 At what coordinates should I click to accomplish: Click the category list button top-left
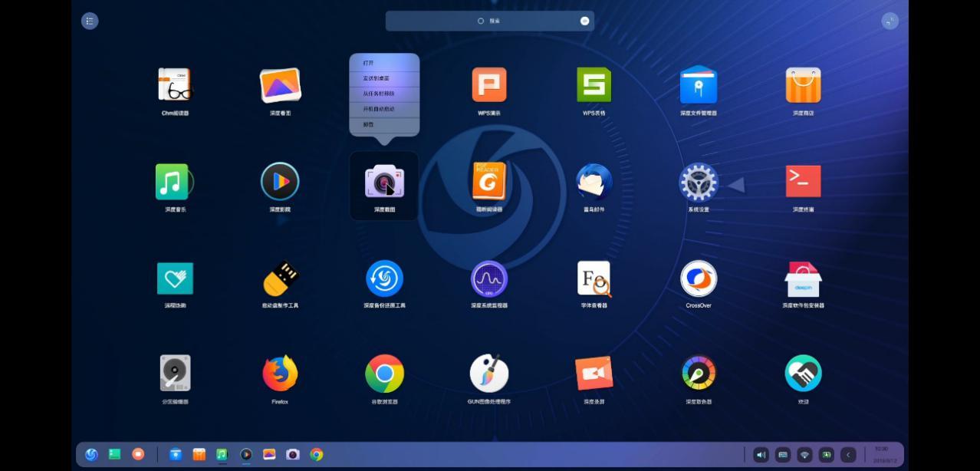tap(90, 21)
